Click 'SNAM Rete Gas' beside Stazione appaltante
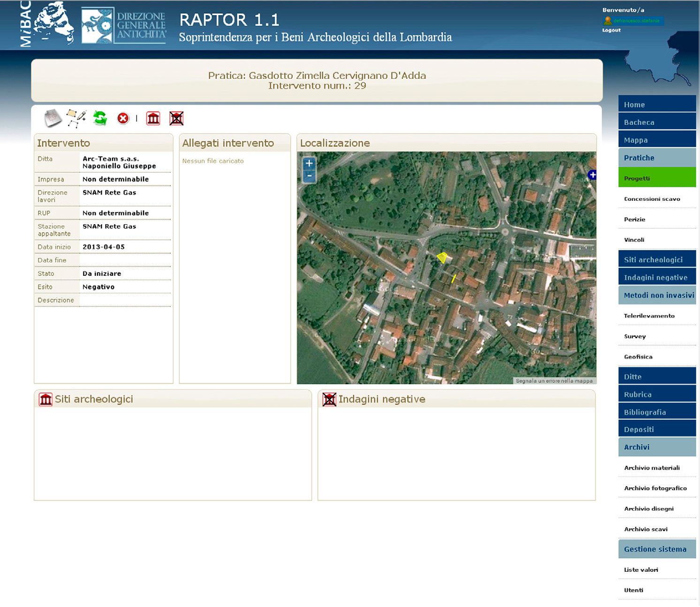Viewport: 700px width, 607px height. click(x=109, y=226)
